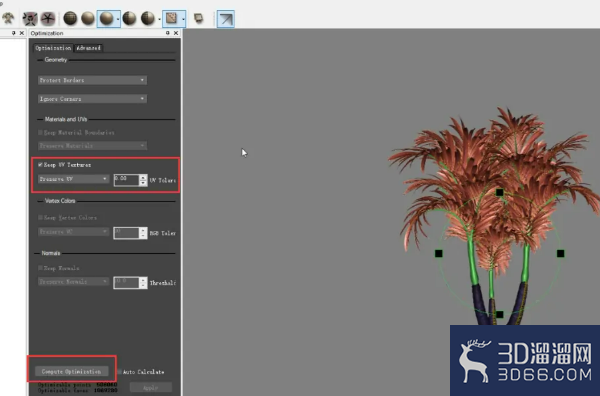The width and height of the screenshot is (600, 396).
Task: Select the half-wireframe sphere display mode
Action: pos(129,18)
